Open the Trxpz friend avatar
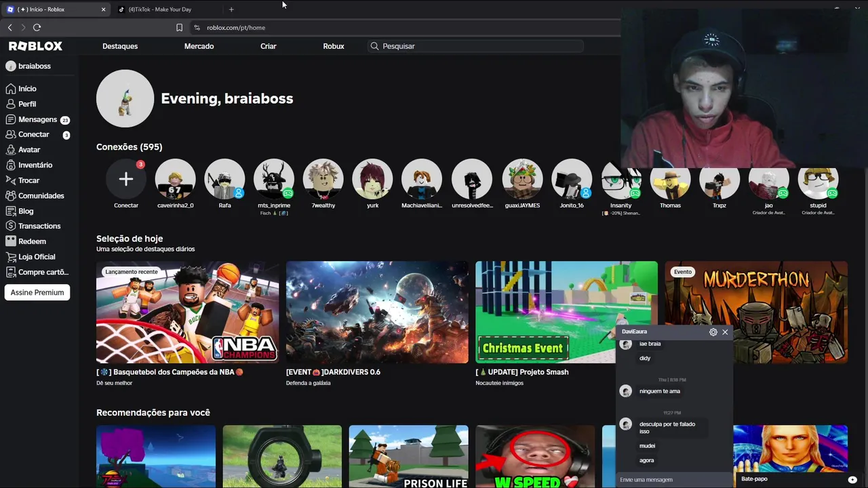This screenshot has width=868, height=488. coord(719,183)
